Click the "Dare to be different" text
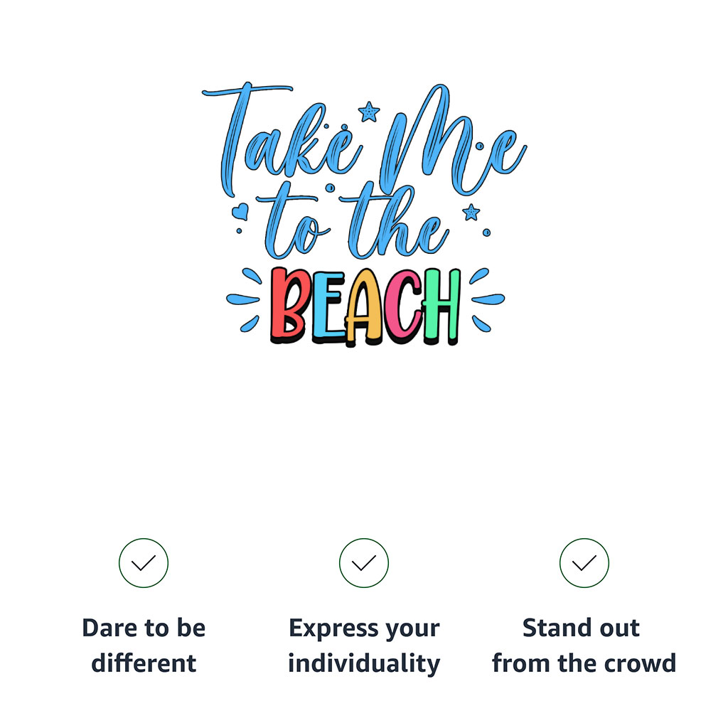This screenshot has height=728, width=728. coord(144,646)
